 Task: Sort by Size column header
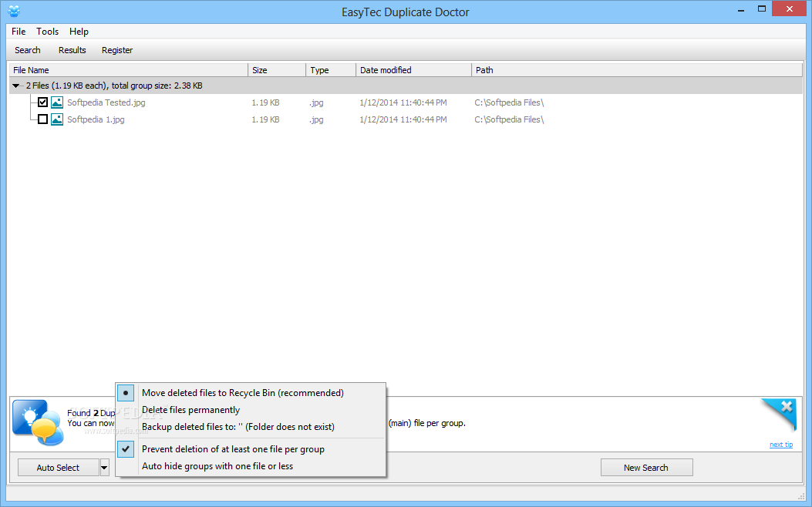click(x=277, y=70)
